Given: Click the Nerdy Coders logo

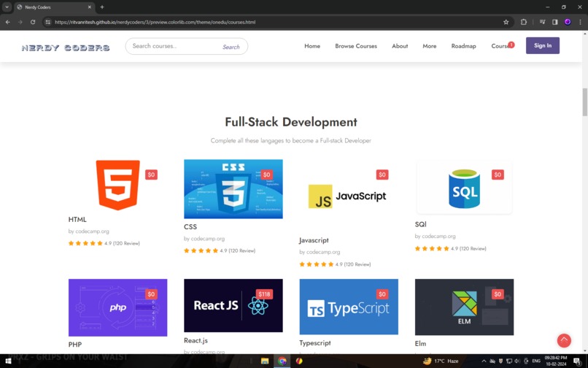Looking at the screenshot, I should click(66, 47).
